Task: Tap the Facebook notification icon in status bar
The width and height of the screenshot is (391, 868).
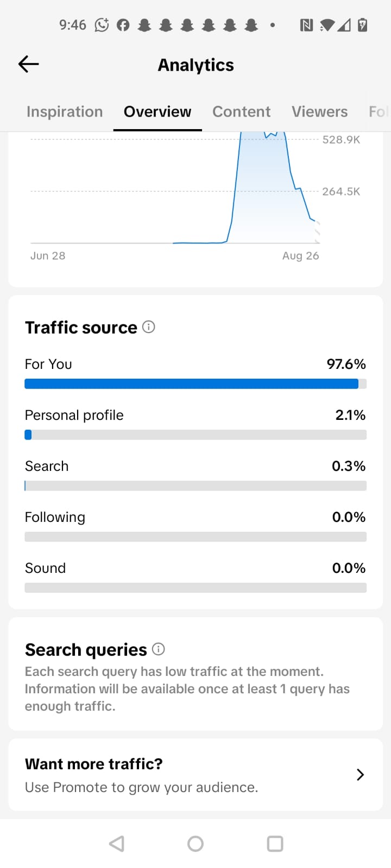Action: [x=123, y=25]
